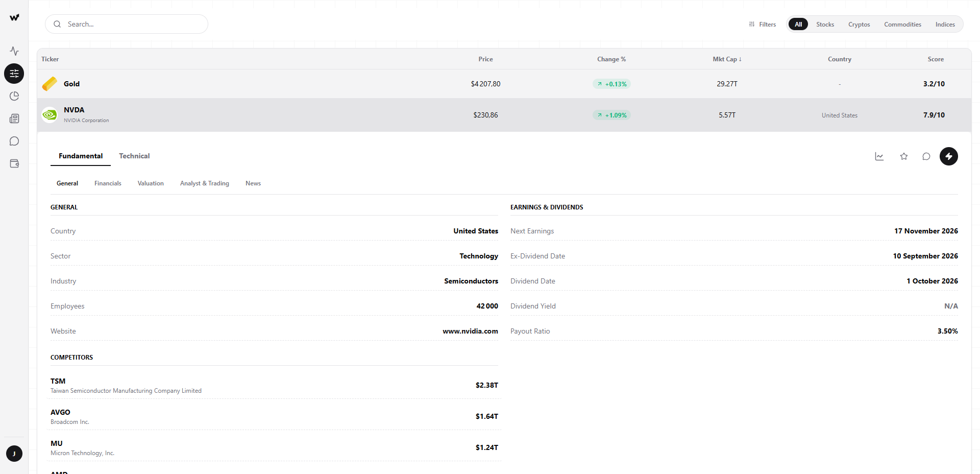Image resolution: width=980 pixels, height=474 pixels.
Task: Open the wallet icon in sidebar
Action: (x=14, y=163)
